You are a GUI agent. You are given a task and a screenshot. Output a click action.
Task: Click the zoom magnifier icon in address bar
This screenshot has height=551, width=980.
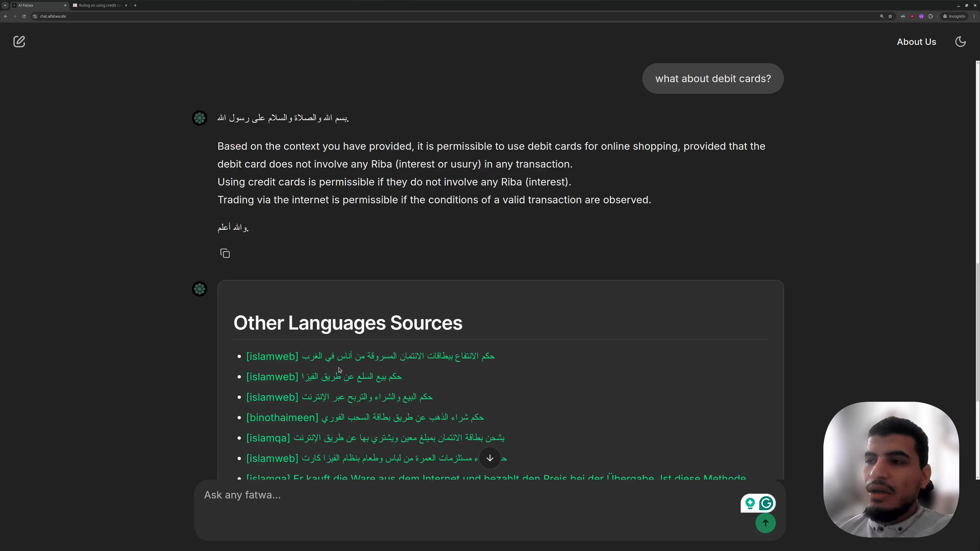(x=881, y=16)
